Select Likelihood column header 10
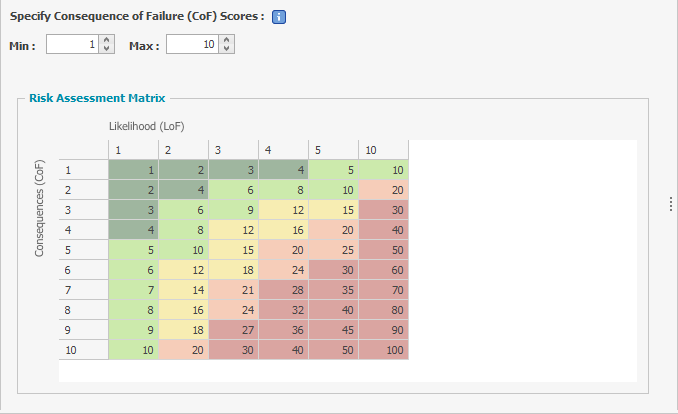Screen dimensions: 678x414 click(x=384, y=150)
